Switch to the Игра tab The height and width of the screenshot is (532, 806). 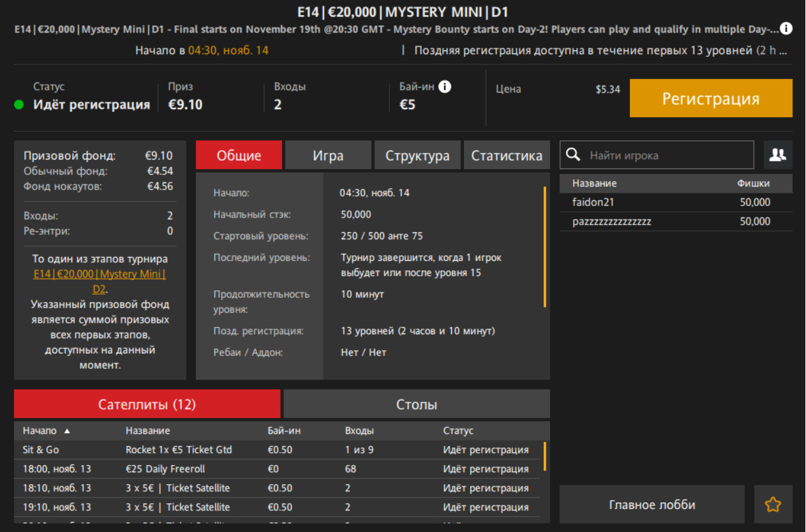click(328, 156)
